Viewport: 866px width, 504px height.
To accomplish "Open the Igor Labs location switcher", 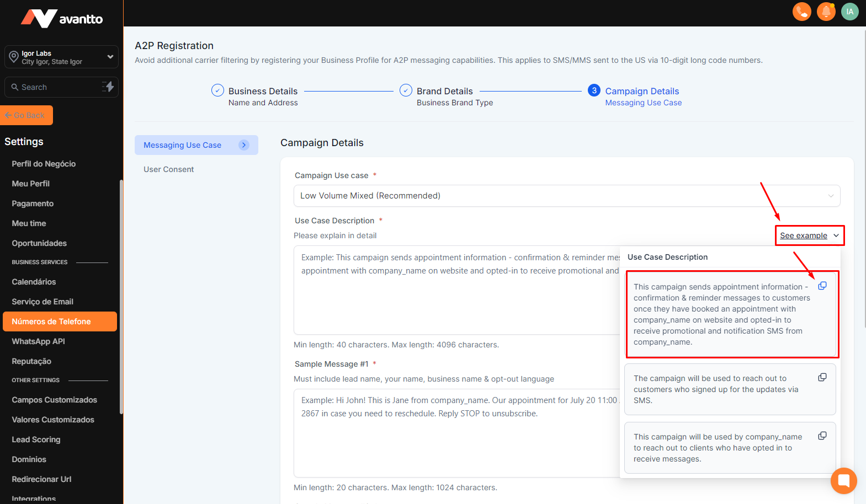I will coord(61,57).
